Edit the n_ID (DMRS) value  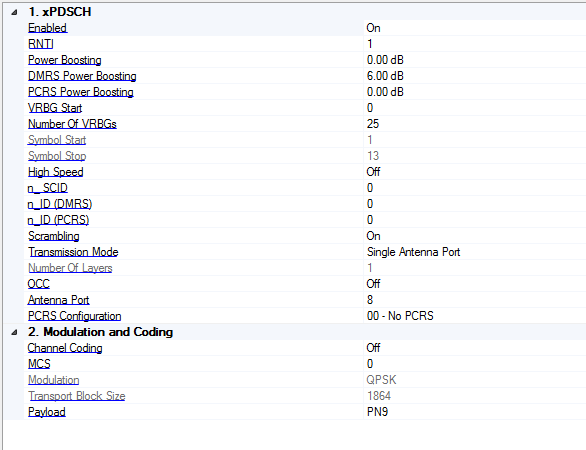(475, 204)
